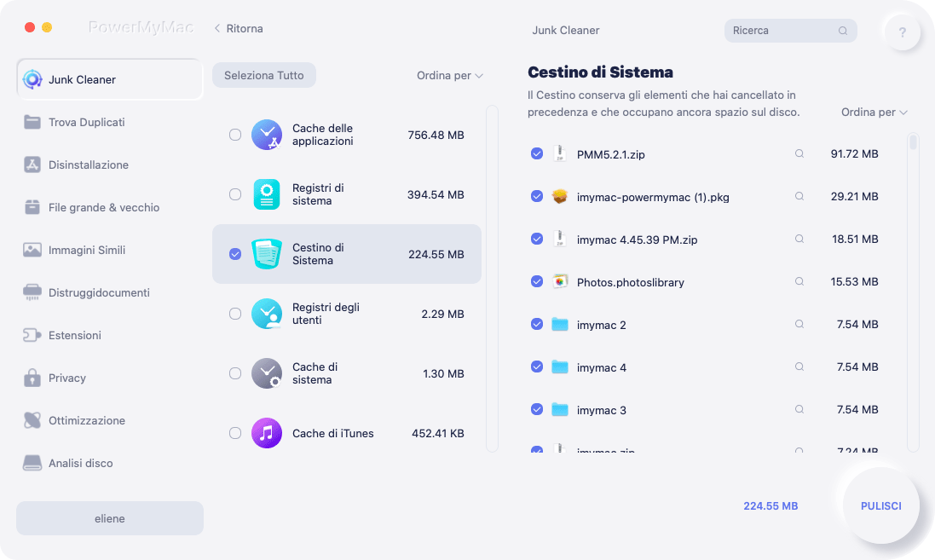Screen dimensions: 935x560
Task: Select the Distruggidocumenti menu entry
Action: (110, 293)
